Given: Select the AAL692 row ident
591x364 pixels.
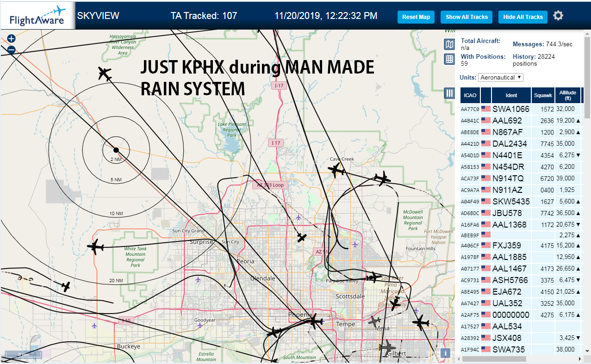Looking at the screenshot, I should pos(507,120).
